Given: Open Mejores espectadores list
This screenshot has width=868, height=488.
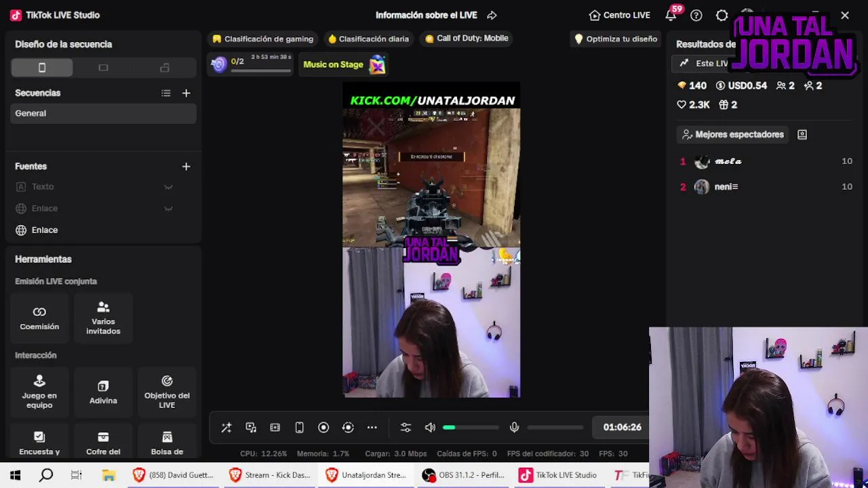Looking at the screenshot, I should (x=733, y=134).
